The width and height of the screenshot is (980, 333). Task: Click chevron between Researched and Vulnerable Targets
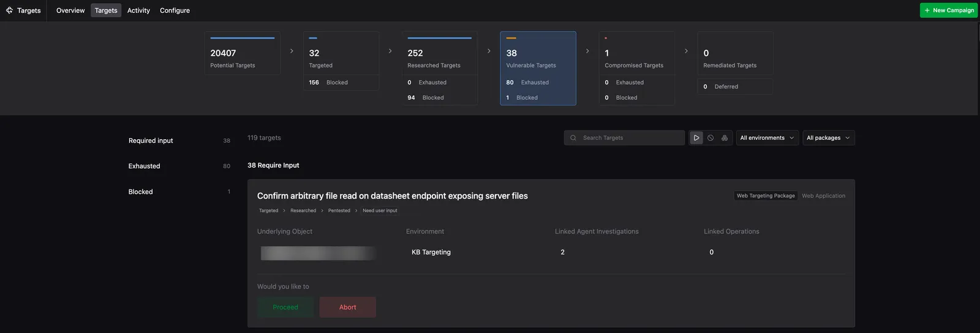pos(489,51)
